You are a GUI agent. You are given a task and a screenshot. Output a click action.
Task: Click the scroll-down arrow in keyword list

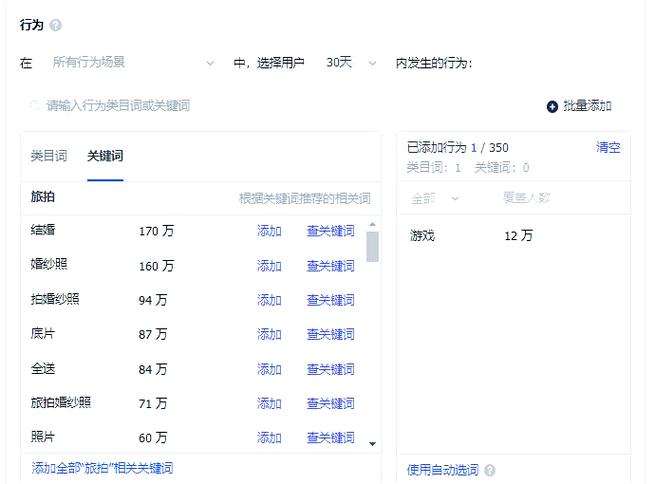click(x=373, y=443)
